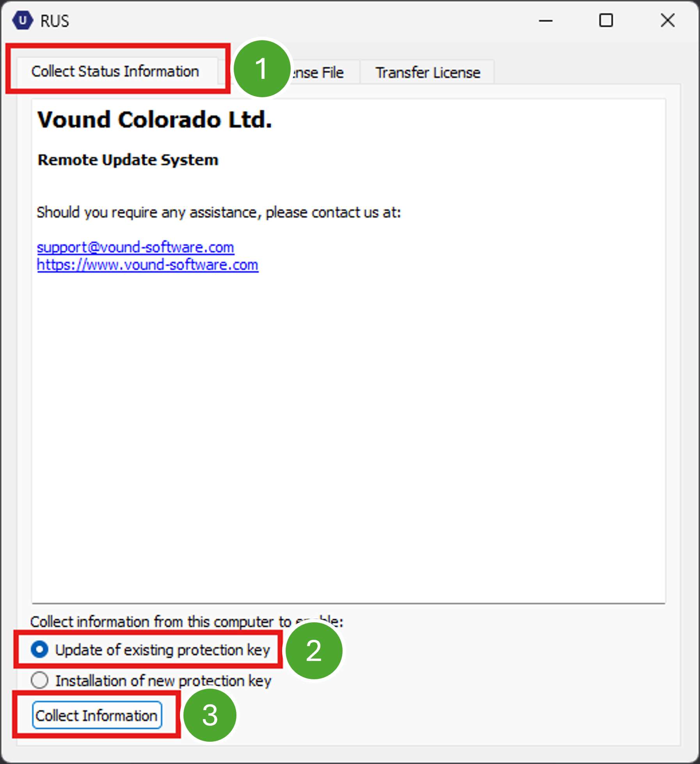700x764 pixels.
Task: Minimize the RUS window
Action: coord(545,21)
